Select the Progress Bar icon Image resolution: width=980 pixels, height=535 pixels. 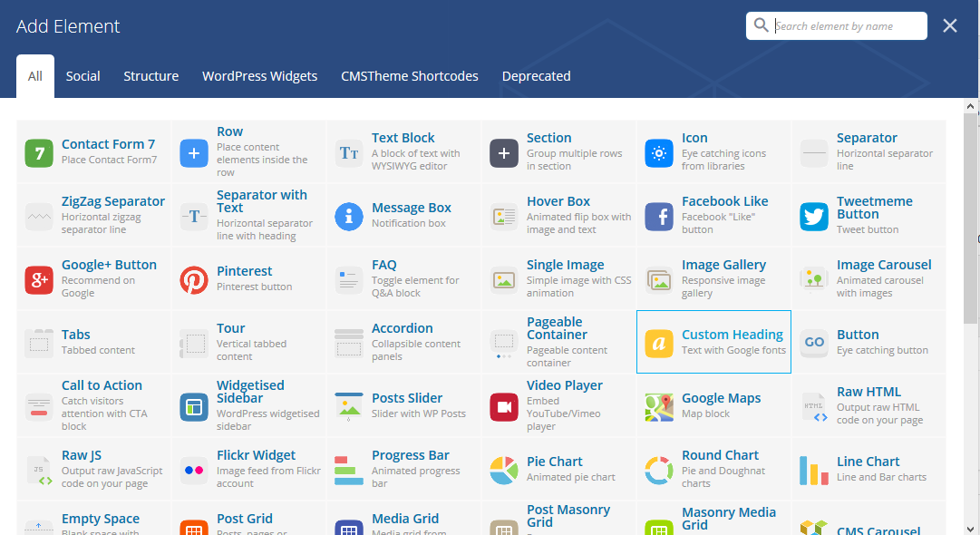[x=349, y=471]
